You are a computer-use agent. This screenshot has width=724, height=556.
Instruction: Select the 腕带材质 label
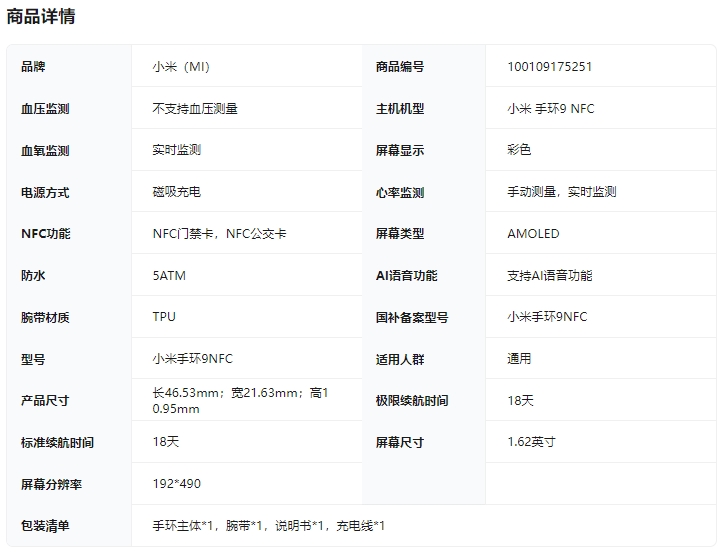[45, 318]
